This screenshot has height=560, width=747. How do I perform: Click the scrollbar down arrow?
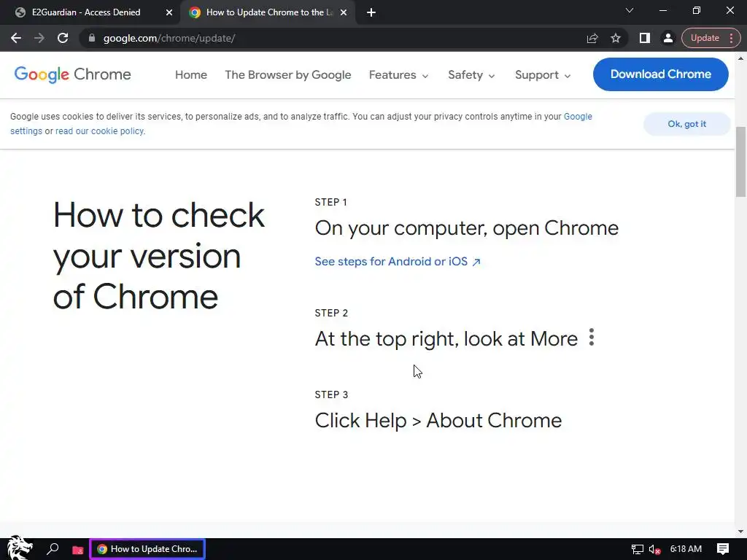[740, 532]
